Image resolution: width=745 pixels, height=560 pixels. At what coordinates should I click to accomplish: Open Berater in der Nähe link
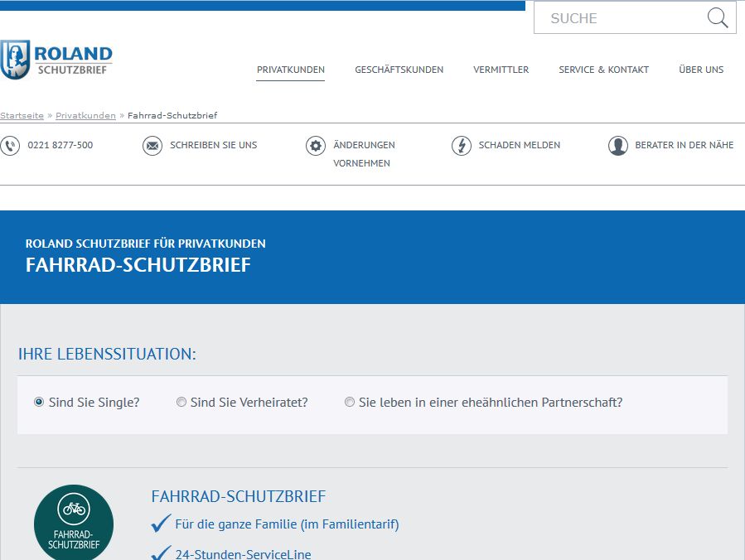685,145
